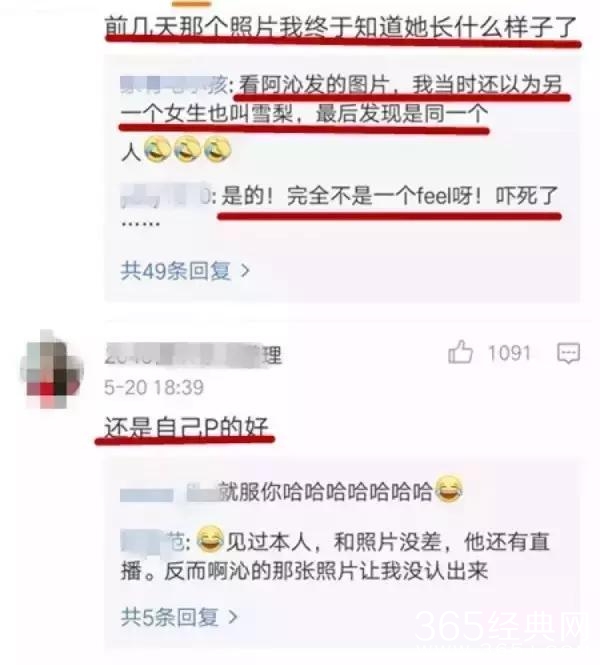
Task: Click first crying-laugh emoji after 人
Action: tap(157, 150)
